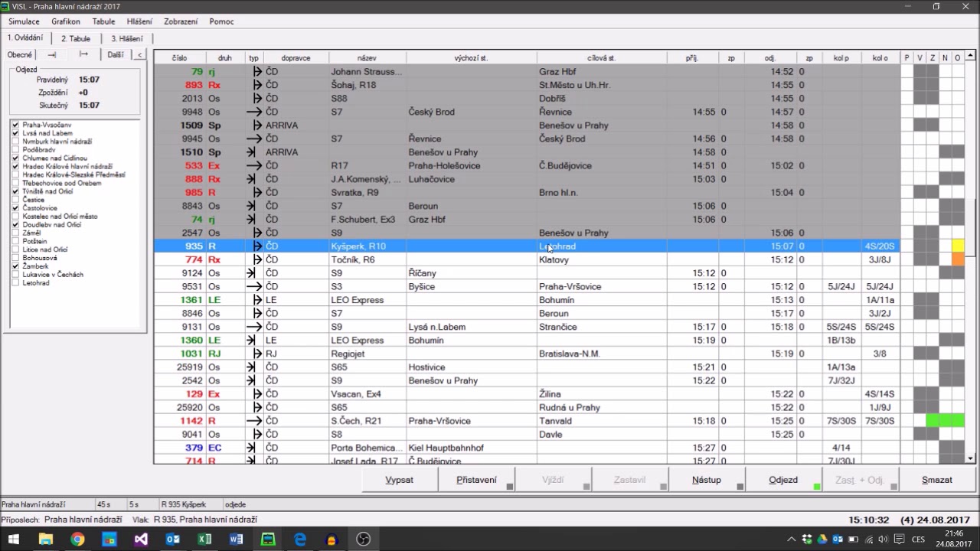
Task: Uncheck Lysá nad Labem station
Action: [15, 133]
